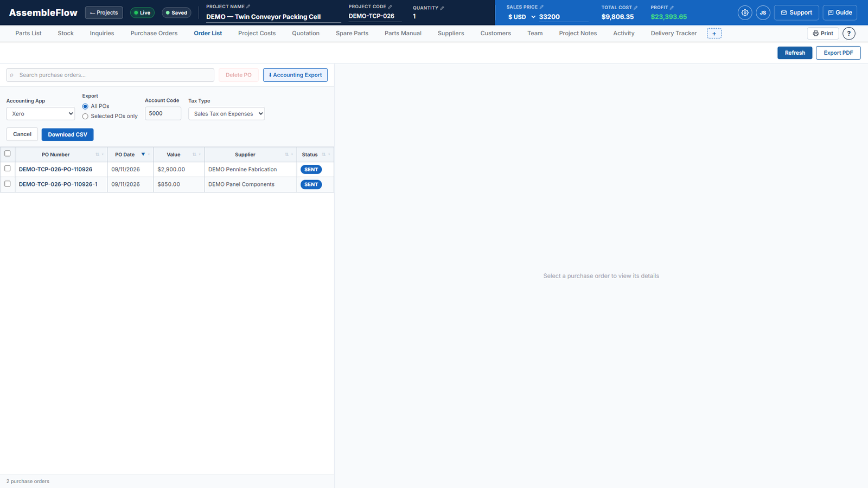Tick the select-all checkbox in the table header
Image resolution: width=868 pixels, height=488 pixels.
click(x=8, y=153)
